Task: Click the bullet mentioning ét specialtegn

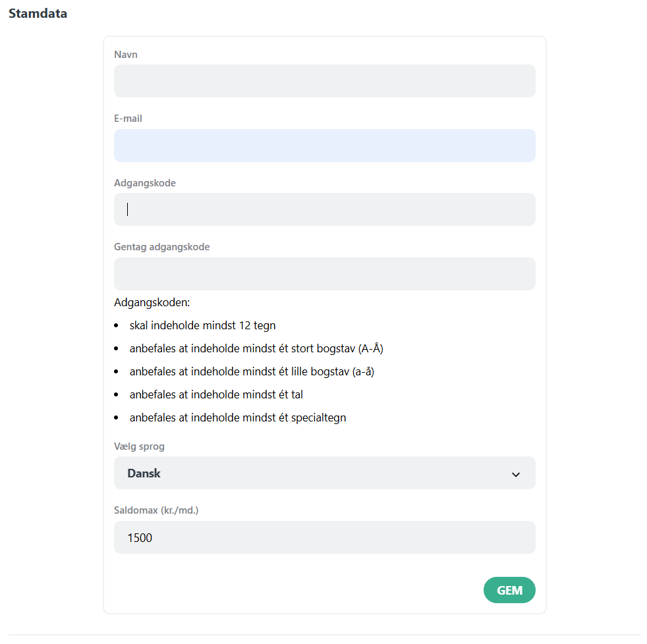Action: pos(237,417)
